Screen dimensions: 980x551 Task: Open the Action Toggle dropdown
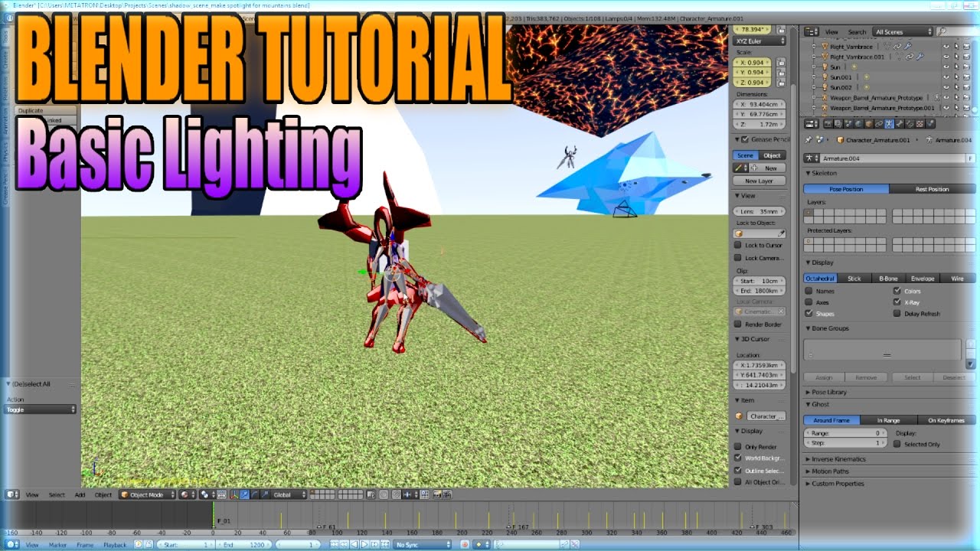[x=41, y=409]
